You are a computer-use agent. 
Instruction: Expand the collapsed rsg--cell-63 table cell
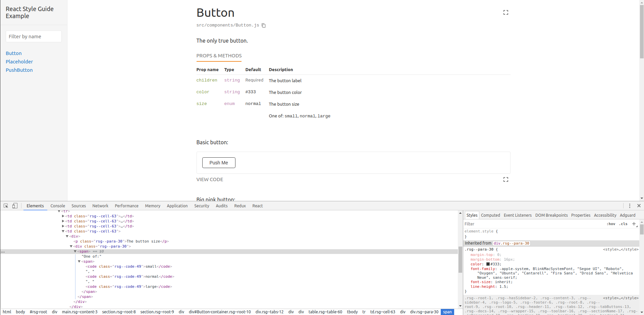click(63, 216)
